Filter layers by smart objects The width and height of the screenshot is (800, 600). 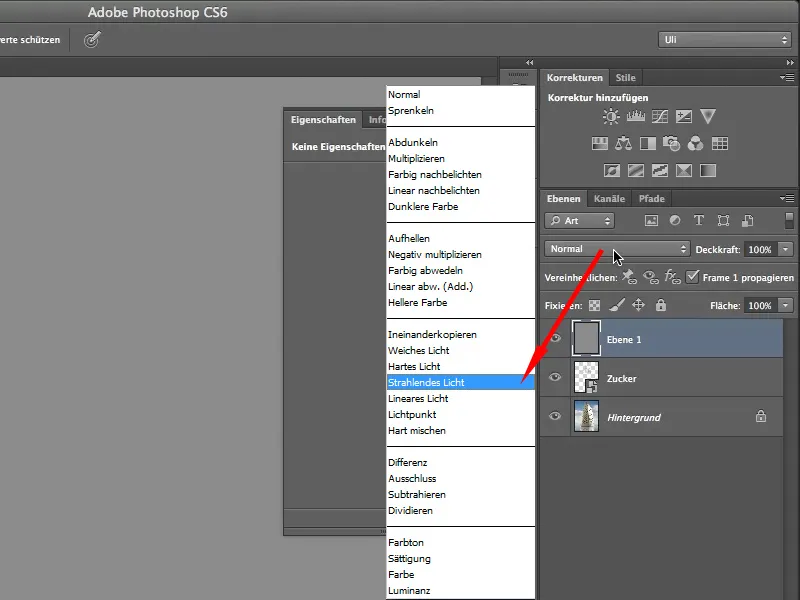747,220
